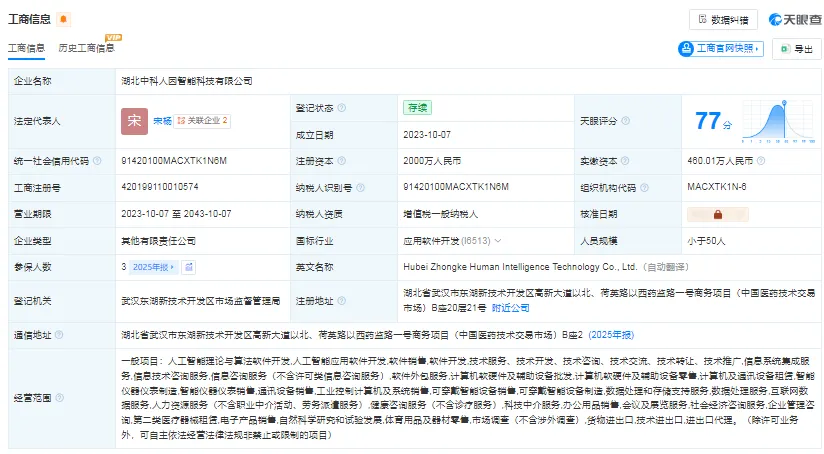The height and width of the screenshot is (454, 824).
Task: Open the 数据纠错 button
Action: 723,20
